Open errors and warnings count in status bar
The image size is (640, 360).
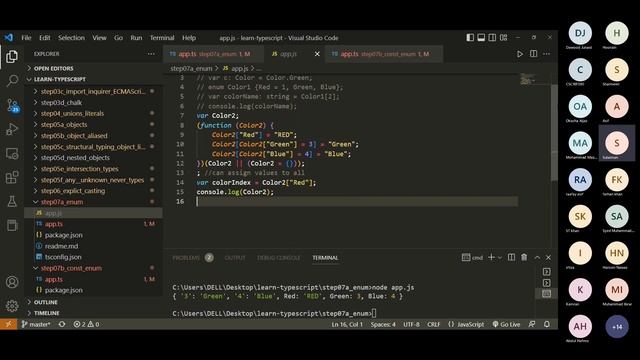(86, 324)
